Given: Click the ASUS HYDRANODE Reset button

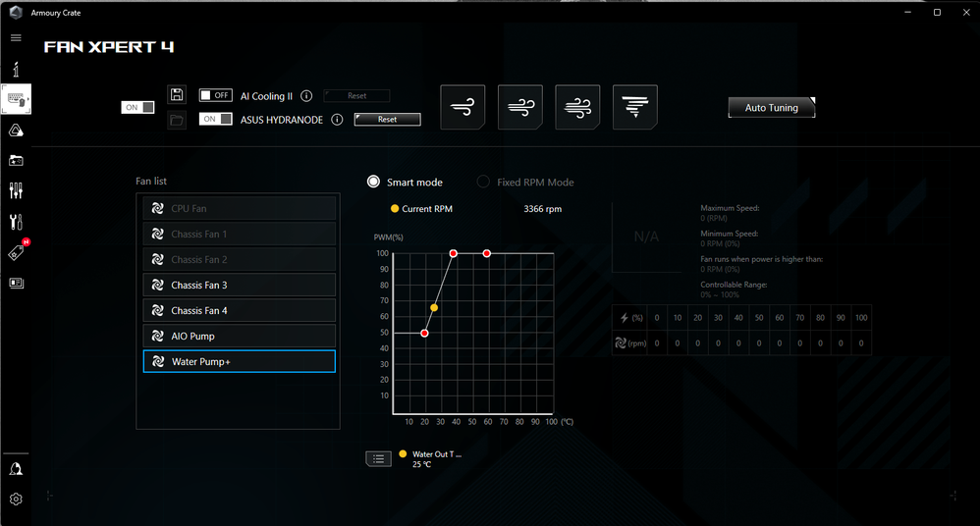Looking at the screenshot, I should 388,120.
